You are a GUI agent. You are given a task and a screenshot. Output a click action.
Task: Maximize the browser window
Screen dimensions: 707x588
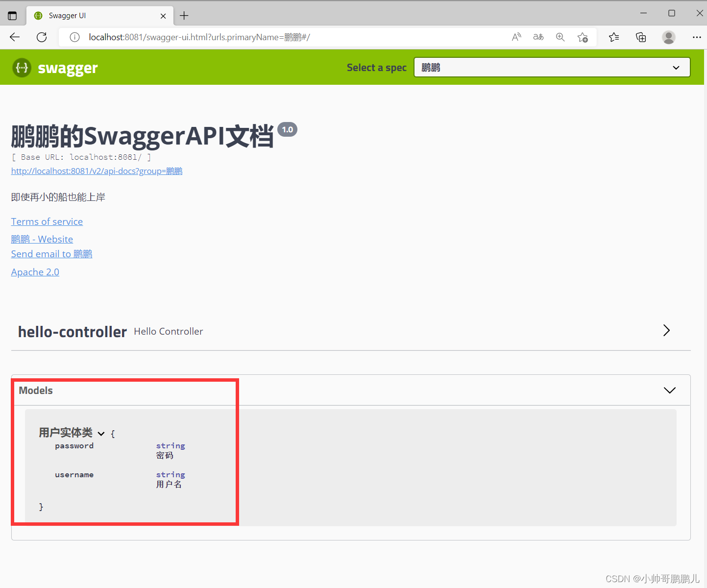point(672,13)
